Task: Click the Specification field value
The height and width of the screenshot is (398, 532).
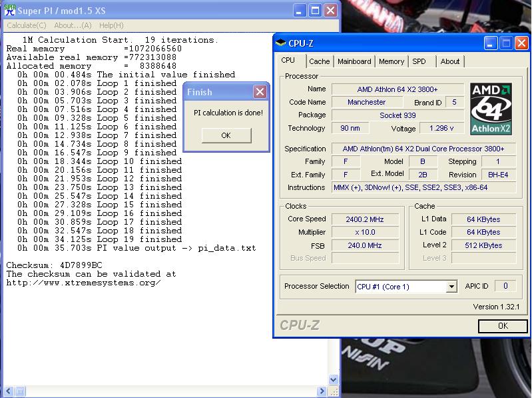Action: pyautogui.click(x=423, y=149)
